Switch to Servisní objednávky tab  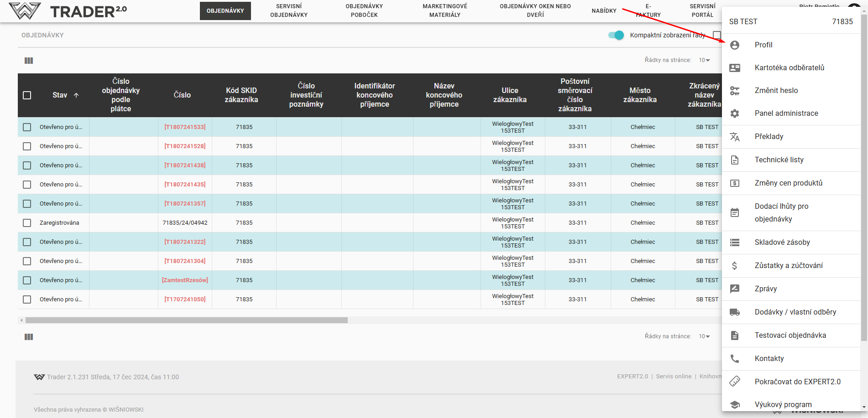[x=289, y=10]
